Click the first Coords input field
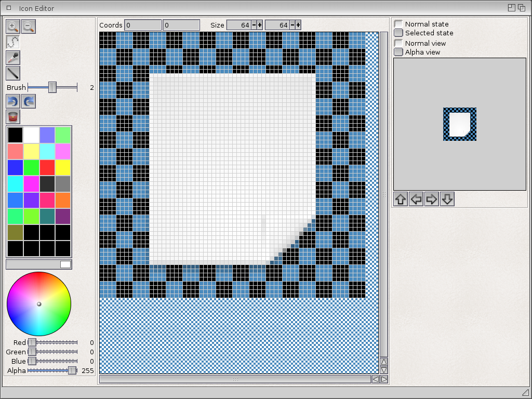Viewport: 532px width, 399px height. 143,25
